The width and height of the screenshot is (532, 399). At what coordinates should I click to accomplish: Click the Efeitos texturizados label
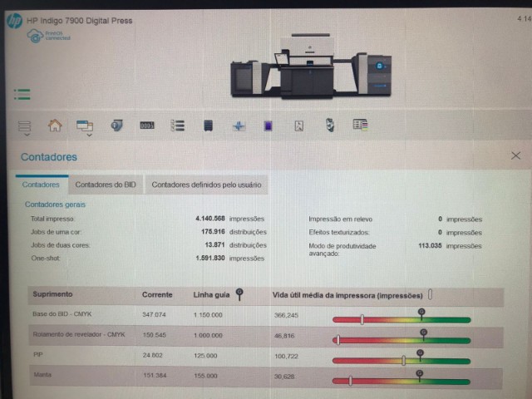(339, 233)
